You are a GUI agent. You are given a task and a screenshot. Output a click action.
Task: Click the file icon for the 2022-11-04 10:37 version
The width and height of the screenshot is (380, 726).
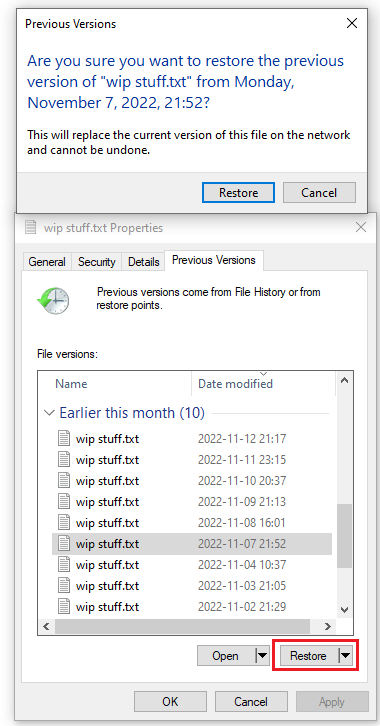coord(64,564)
